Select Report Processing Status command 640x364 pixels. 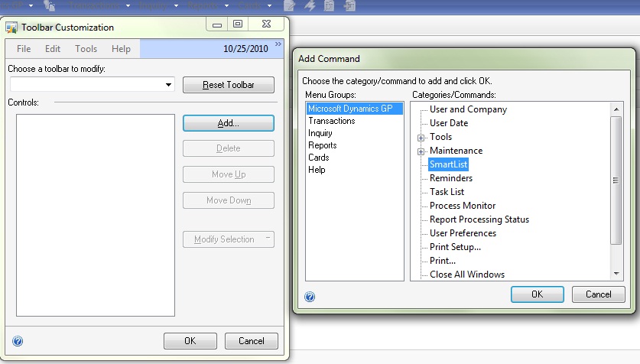pyautogui.click(x=479, y=219)
